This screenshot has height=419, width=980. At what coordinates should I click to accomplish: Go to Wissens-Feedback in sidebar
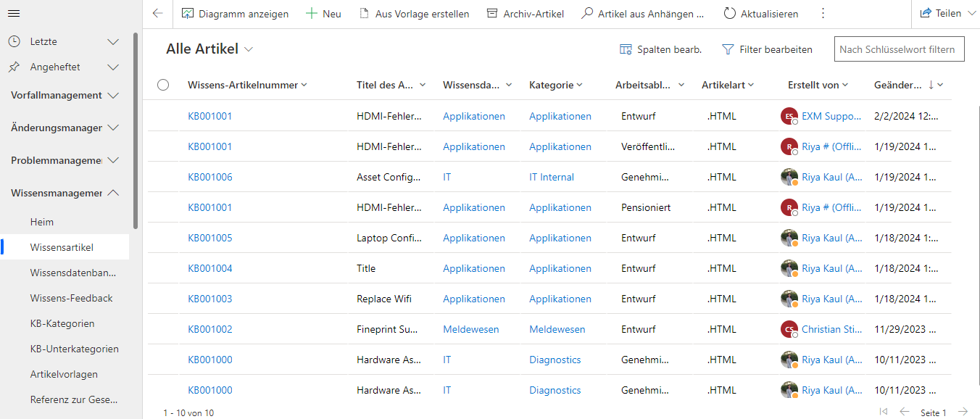72,298
